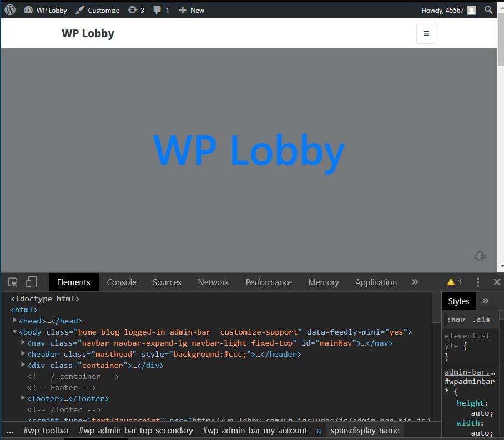Click the WordPress logo in the admin bar

tap(9, 9)
